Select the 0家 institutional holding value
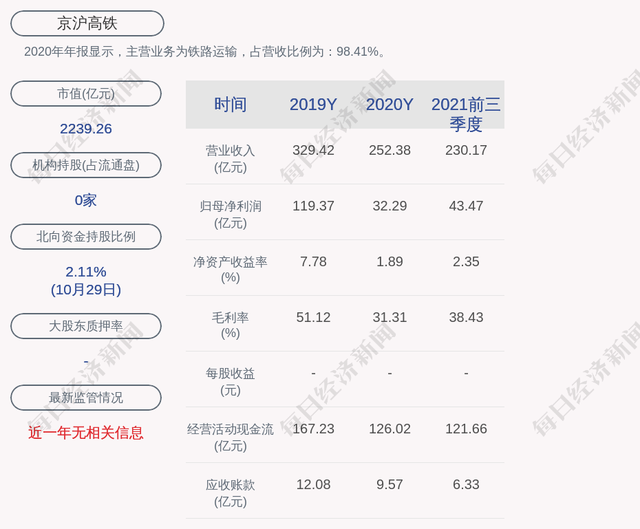Screen dimensions: 640x529 pos(86,200)
